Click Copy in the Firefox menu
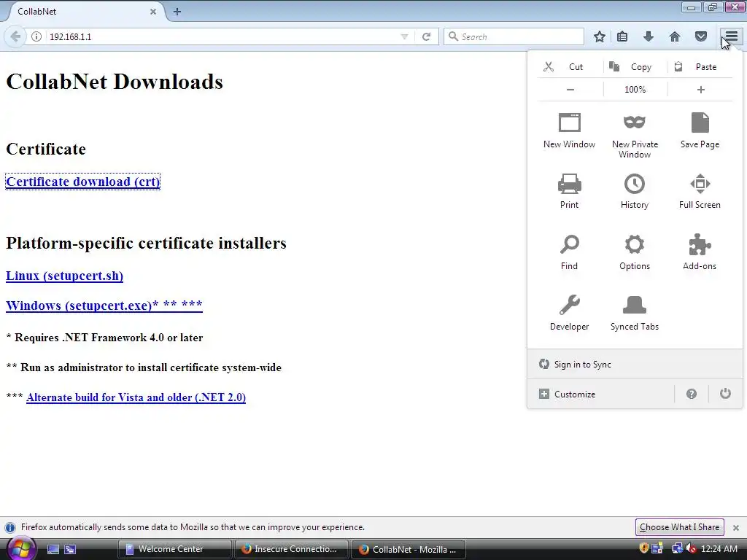 tap(635, 66)
